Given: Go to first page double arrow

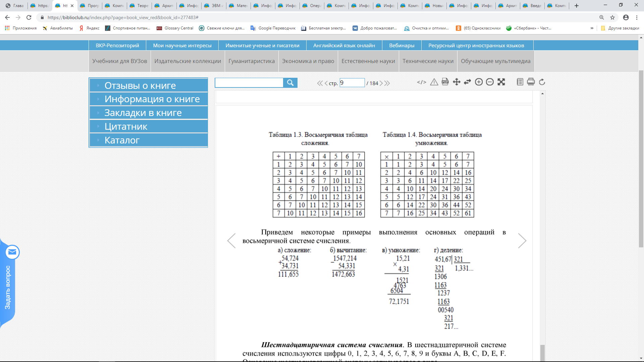Looking at the screenshot, I should 320,83.
